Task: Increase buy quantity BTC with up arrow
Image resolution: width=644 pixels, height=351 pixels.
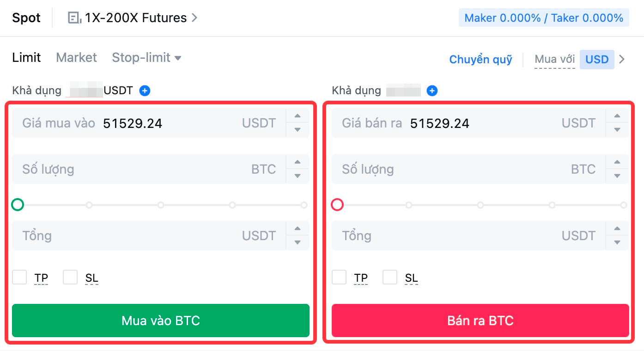Action: click(298, 162)
